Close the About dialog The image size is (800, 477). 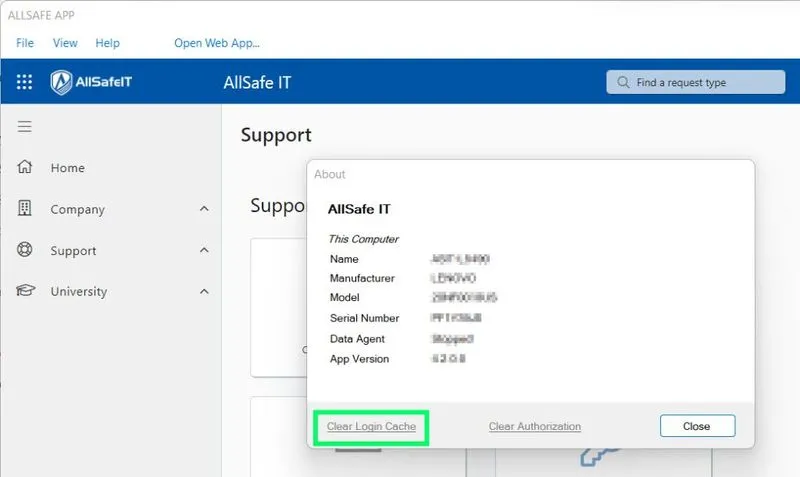697,426
